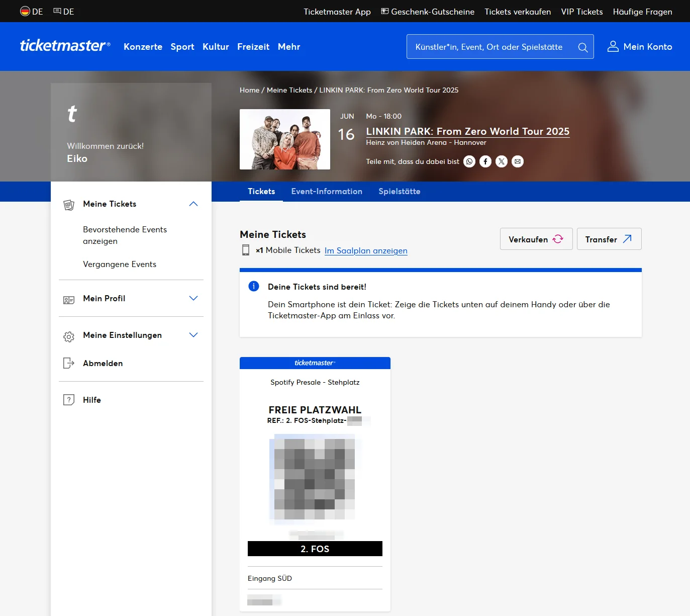690x616 pixels.
Task: Open VIP Tickets link
Action: click(x=582, y=12)
